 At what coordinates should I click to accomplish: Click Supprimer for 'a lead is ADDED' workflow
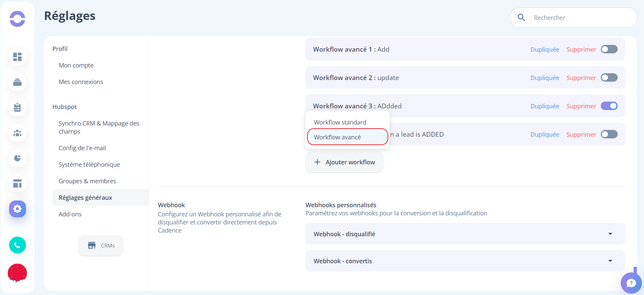pos(581,134)
